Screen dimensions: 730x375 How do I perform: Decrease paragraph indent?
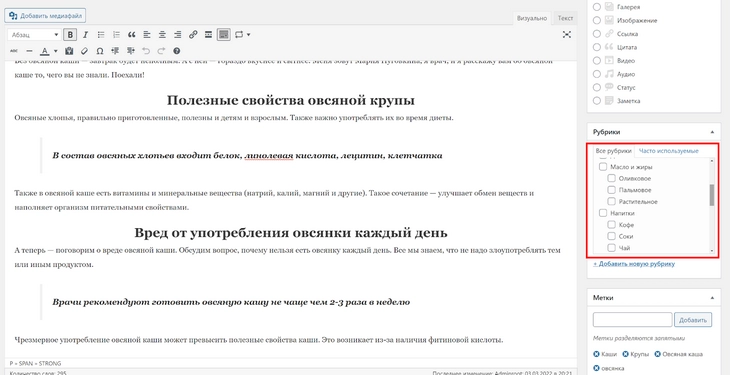(115, 51)
